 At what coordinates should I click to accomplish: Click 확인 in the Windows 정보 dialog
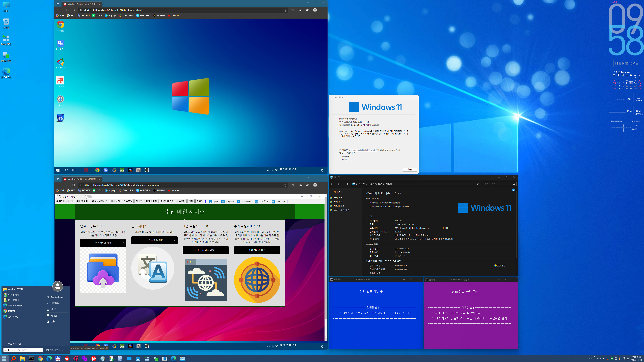(410, 169)
